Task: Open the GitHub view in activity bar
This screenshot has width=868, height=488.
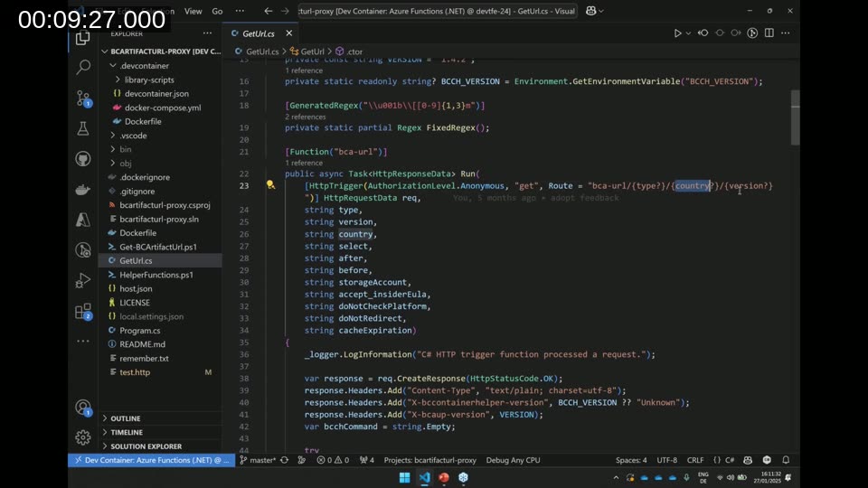Action: [x=83, y=159]
